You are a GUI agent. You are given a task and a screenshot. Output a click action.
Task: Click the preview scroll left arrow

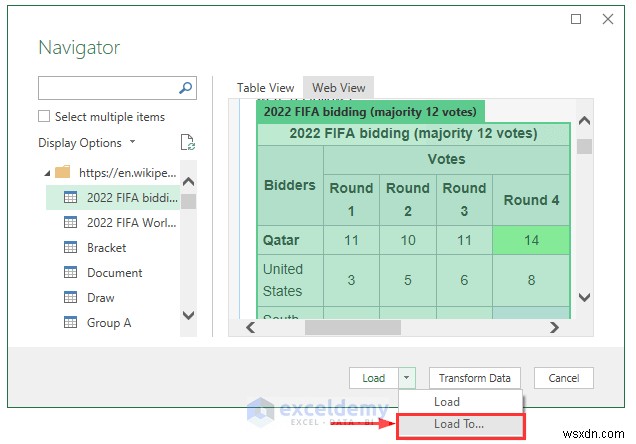pyautogui.click(x=250, y=327)
